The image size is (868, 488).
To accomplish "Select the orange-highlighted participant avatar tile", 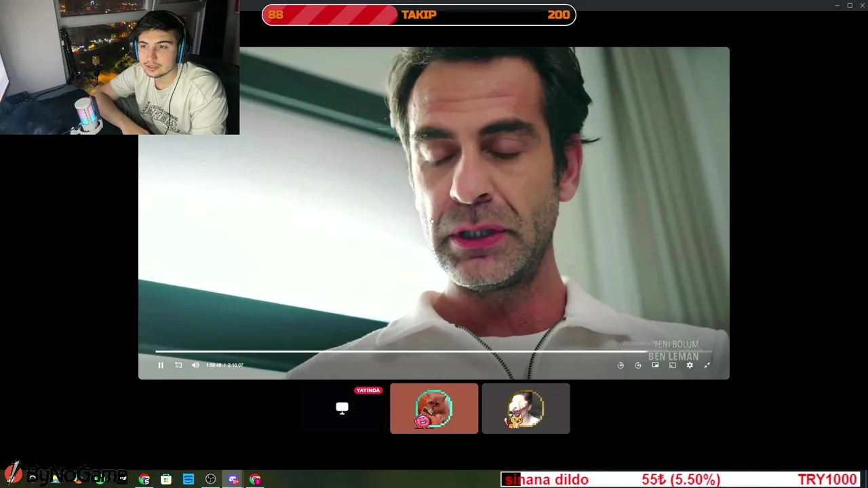I will click(x=434, y=409).
